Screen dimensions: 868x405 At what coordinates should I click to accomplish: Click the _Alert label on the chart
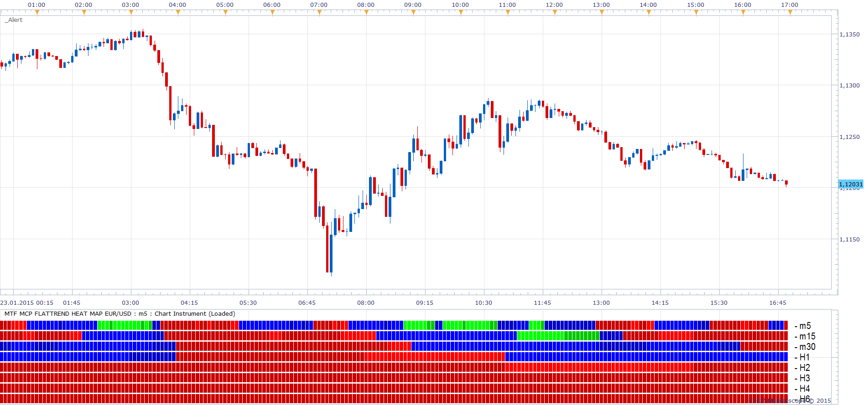coord(14,20)
